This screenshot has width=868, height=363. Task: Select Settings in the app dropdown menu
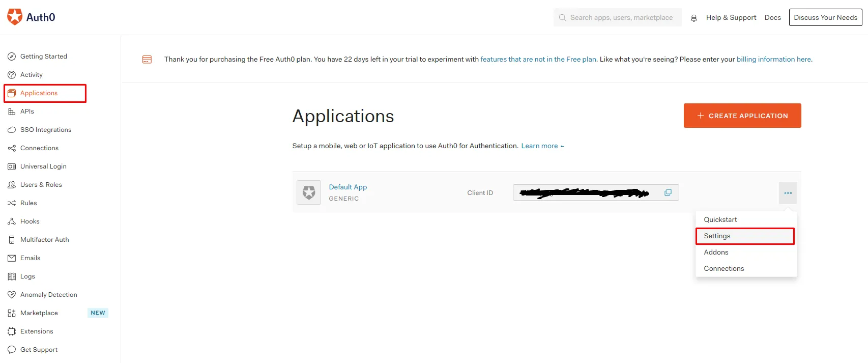tap(746, 236)
